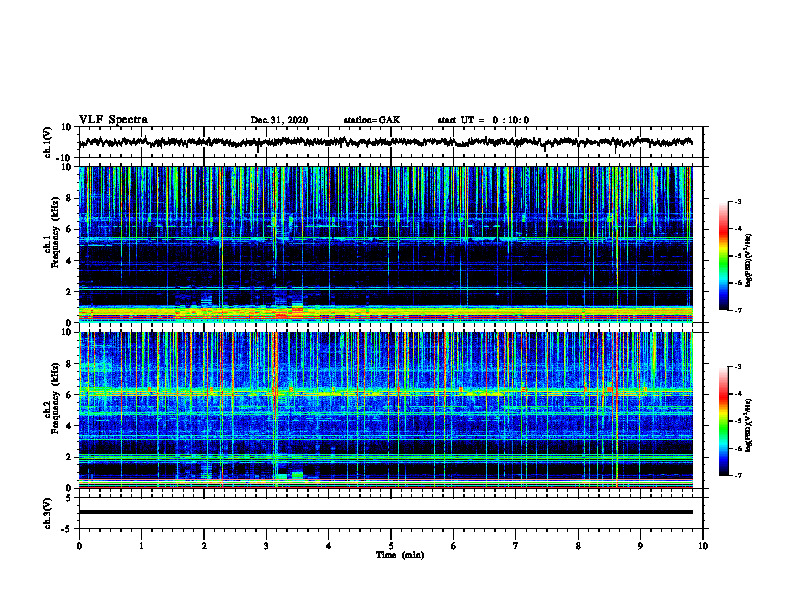
Task: Click the final "10" tick on the time axis
Action: (703, 546)
